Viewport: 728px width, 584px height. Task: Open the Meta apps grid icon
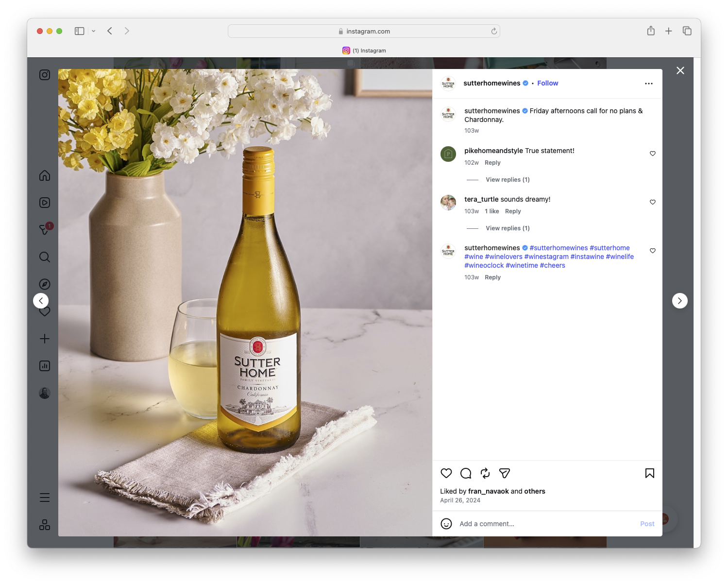point(45,525)
